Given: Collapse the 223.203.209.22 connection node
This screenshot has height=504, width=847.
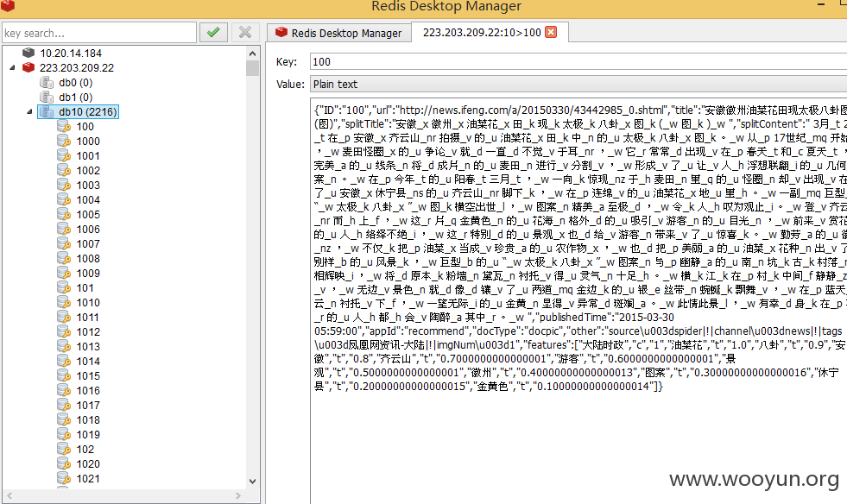Looking at the screenshot, I should tap(12, 67).
